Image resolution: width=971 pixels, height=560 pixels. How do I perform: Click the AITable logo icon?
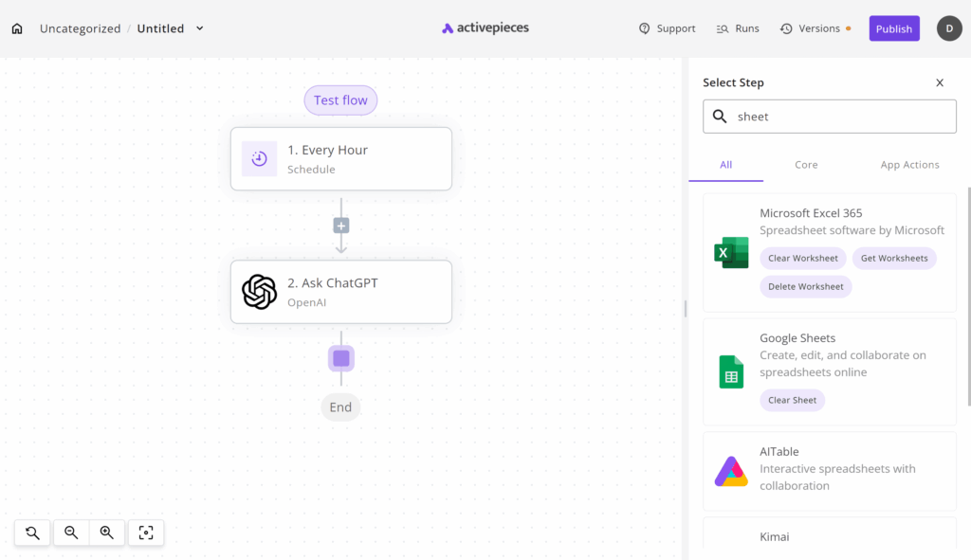point(731,471)
